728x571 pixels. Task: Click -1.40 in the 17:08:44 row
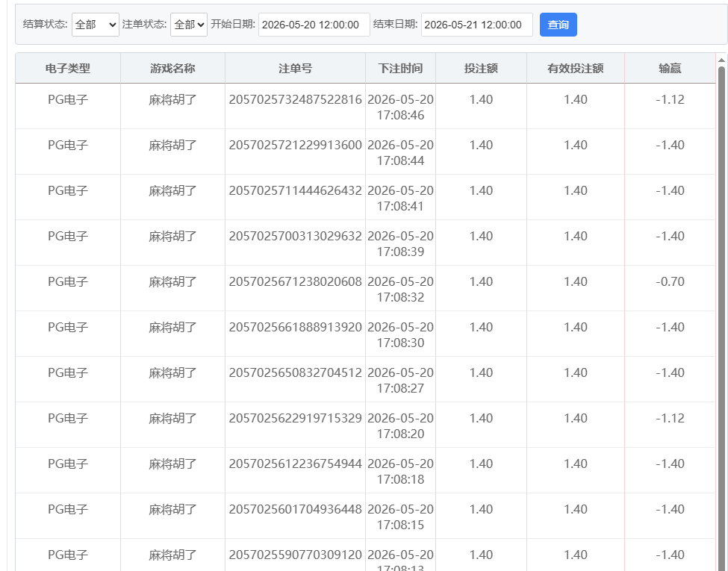pyautogui.click(x=670, y=145)
